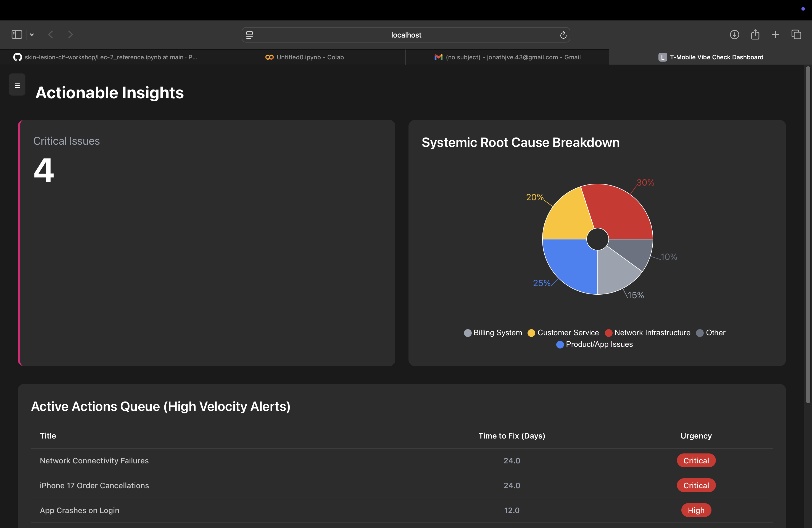This screenshot has height=528, width=812.
Task: Switch to the Gmail no subject tab
Action: tap(507, 57)
